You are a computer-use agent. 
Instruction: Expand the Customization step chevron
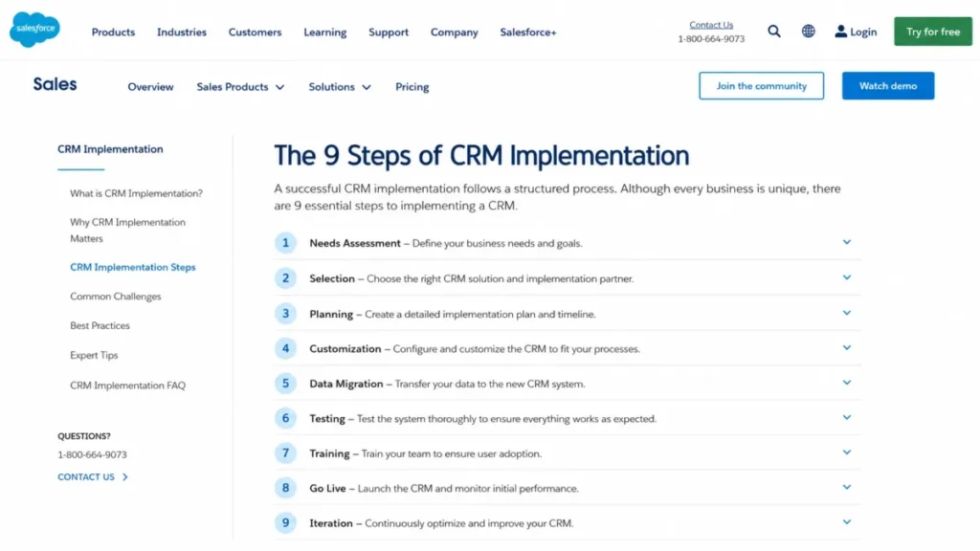tap(846, 348)
